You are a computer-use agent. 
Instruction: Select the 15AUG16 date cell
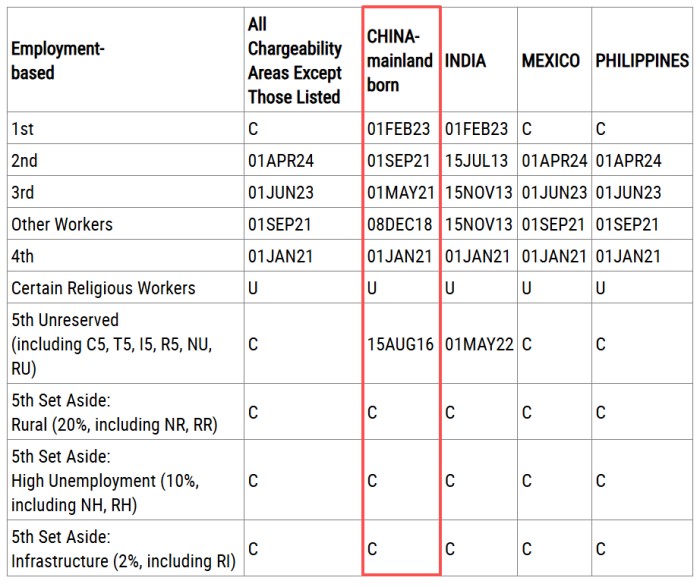coord(400,344)
